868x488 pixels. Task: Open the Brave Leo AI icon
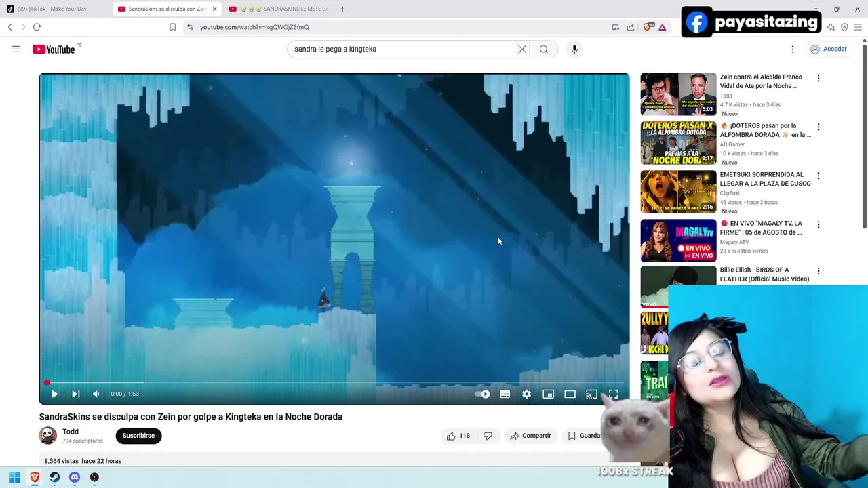(x=831, y=27)
